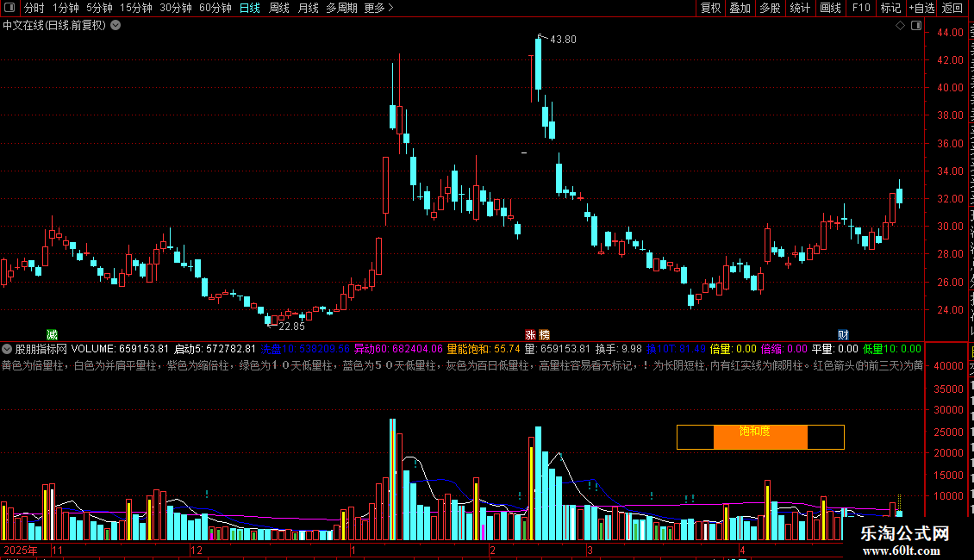Click month 12 on the time axis
Image resolution: width=974 pixels, height=560 pixels.
(197, 550)
